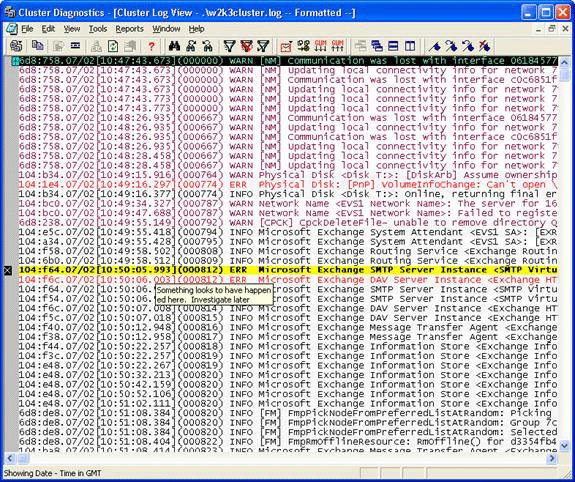Select the 10:50:12.948 Message Transfer Agent row
Screen dimensions: 575x482
[x=288, y=328]
